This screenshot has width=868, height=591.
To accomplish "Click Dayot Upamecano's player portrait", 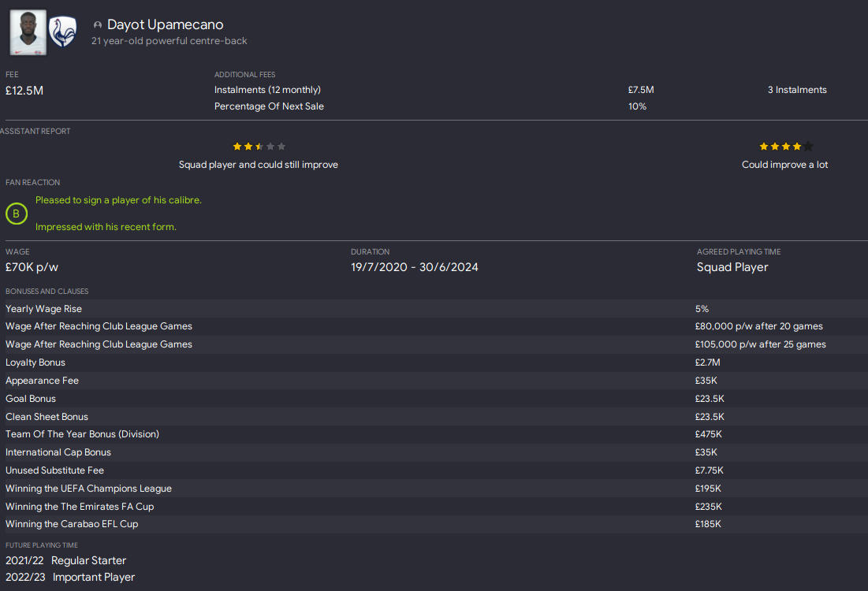I will click(x=28, y=32).
